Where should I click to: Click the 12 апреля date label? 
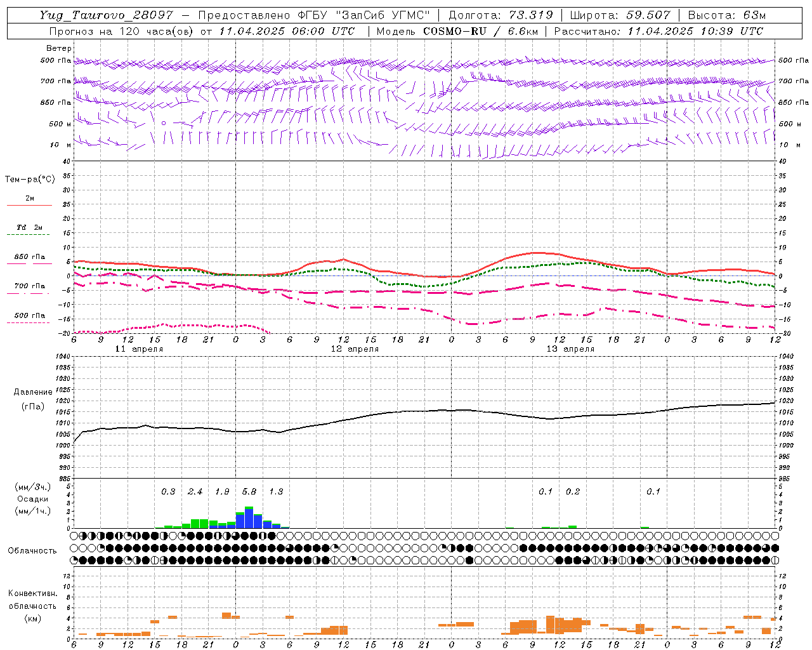point(355,349)
